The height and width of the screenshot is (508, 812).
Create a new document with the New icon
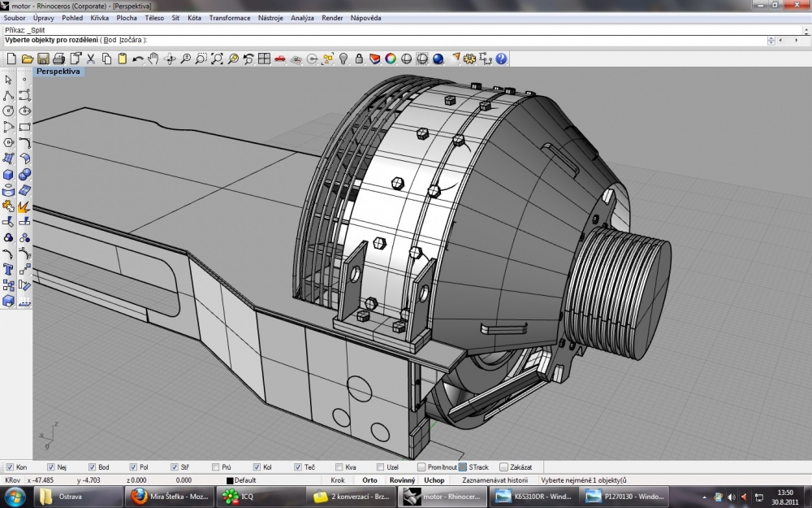[11, 59]
